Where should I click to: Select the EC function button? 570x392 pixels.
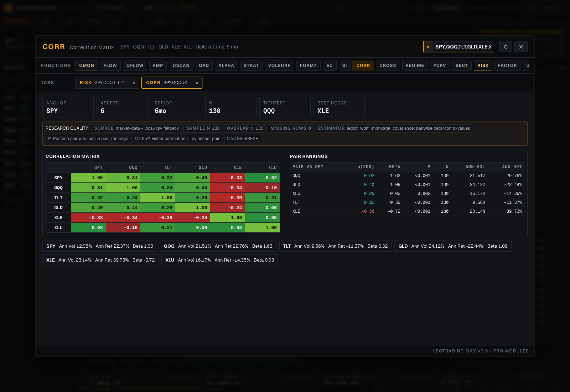coord(330,66)
